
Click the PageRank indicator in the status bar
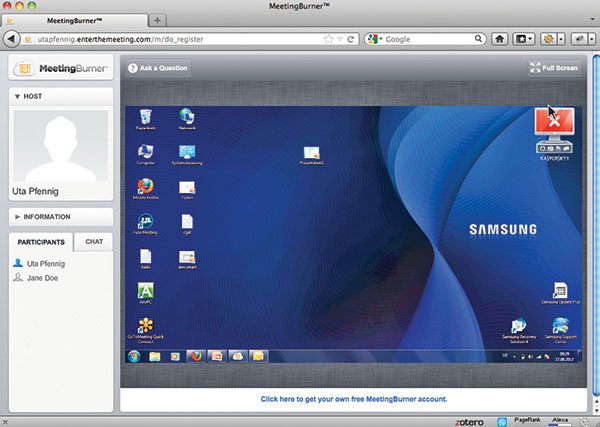click(x=529, y=421)
